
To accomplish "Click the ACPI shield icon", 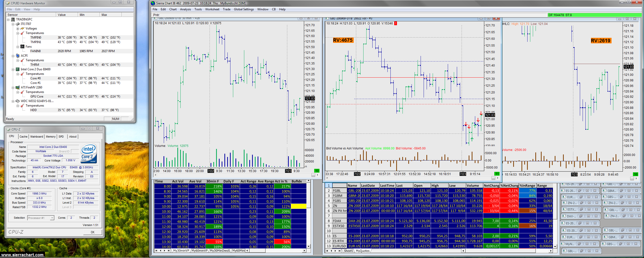I will coord(18,56).
